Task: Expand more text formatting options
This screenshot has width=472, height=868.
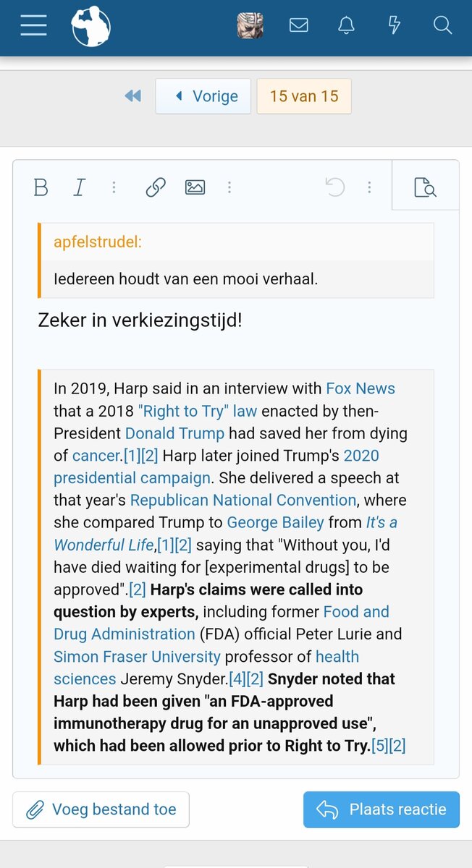Action: click(x=114, y=188)
